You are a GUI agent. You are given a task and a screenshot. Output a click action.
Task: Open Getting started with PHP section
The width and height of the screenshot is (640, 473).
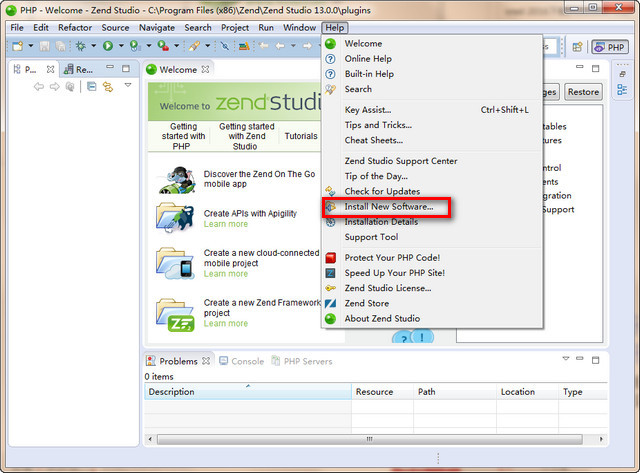pyautogui.click(x=182, y=136)
